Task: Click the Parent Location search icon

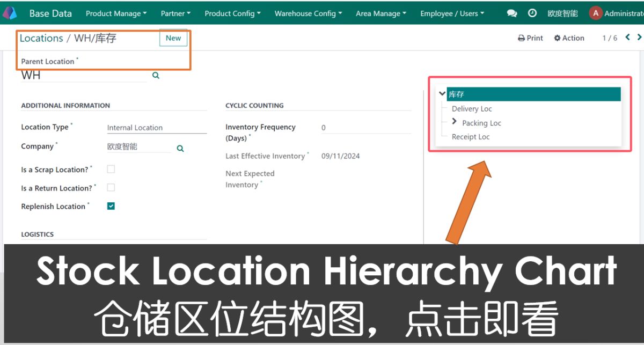Action: coord(156,76)
